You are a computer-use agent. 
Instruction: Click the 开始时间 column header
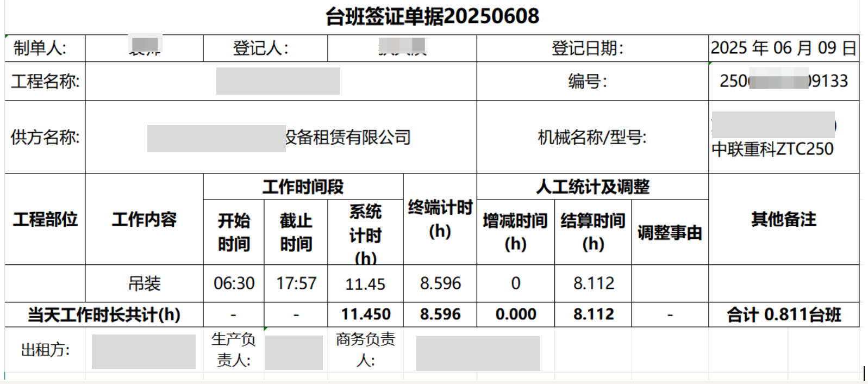pos(234,232)
